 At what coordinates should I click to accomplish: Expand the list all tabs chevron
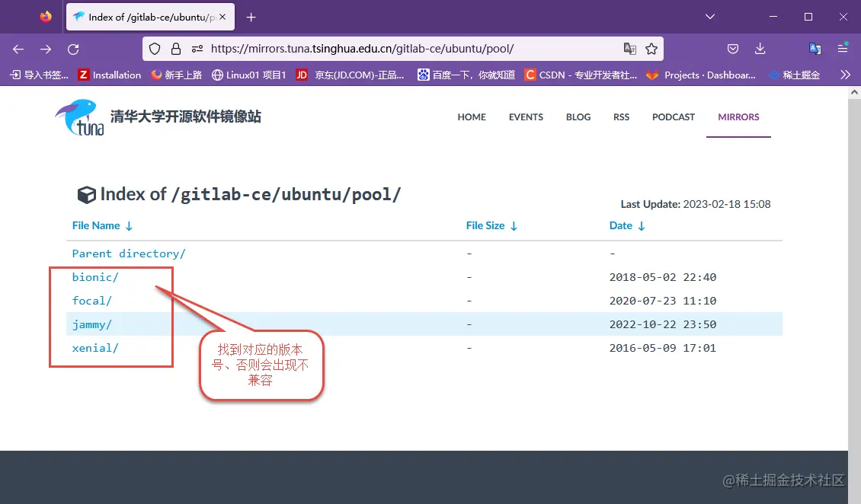click(710, 17)
